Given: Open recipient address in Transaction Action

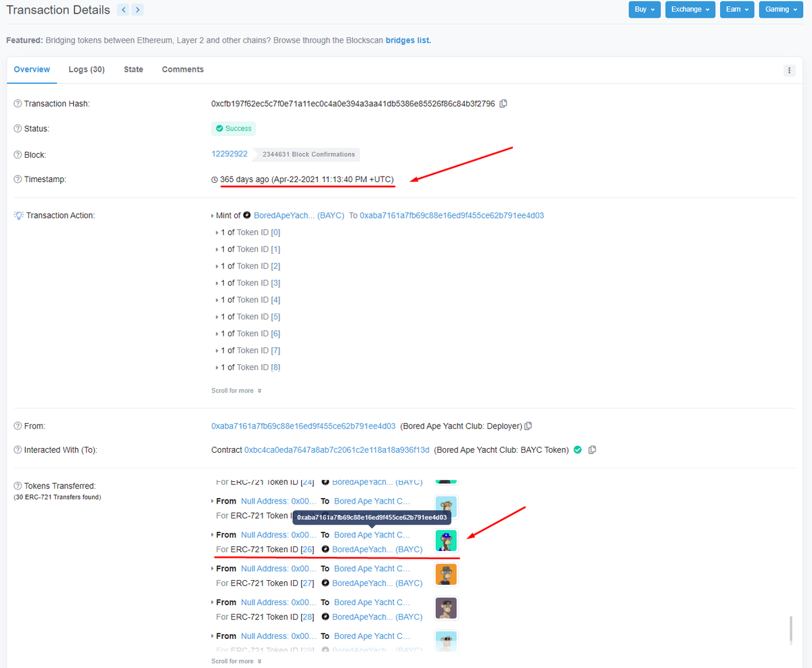Looking at the screenshot, I should (x=451, y=215).
